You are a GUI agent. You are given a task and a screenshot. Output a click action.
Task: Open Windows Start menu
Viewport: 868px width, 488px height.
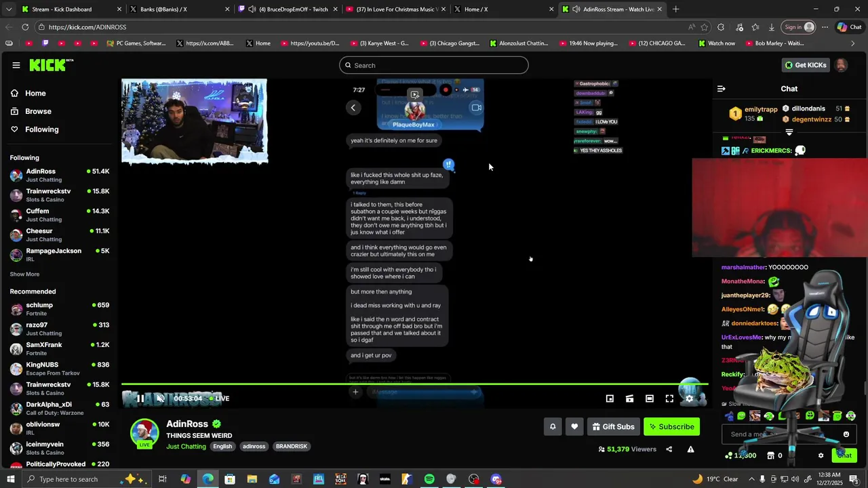click(x=11, y=479)
